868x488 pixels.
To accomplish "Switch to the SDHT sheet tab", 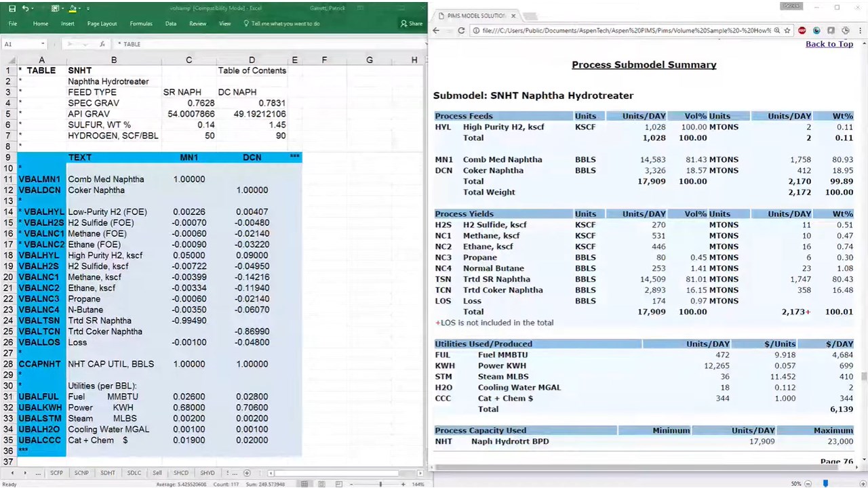I will [108, 473].
